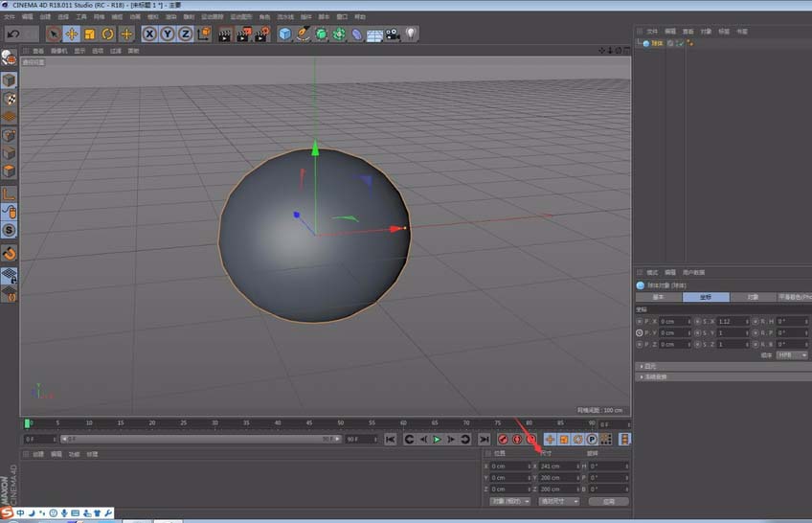Click the Undo arrow icon
This screenshot has width=812, height=523.
pos(13,34)
